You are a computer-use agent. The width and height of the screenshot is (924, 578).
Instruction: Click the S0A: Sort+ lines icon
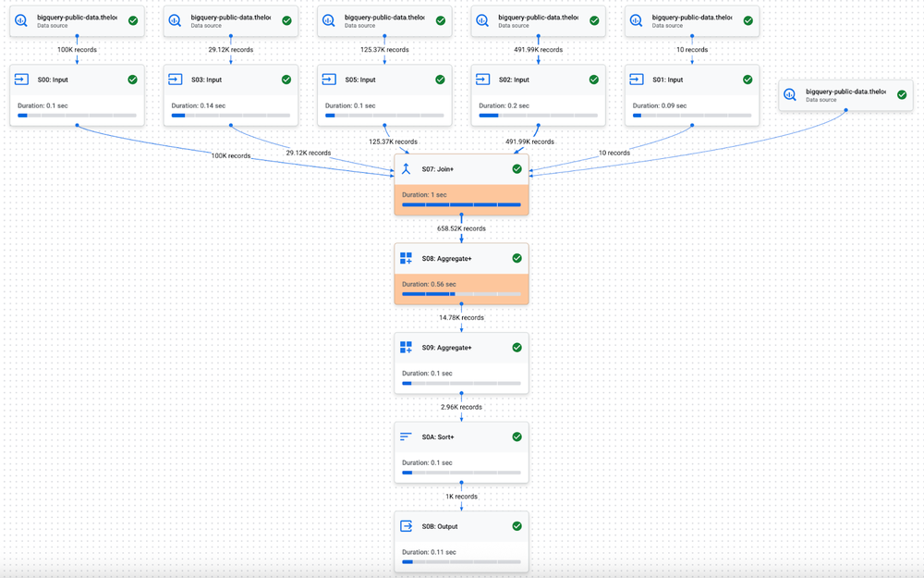(x=406, y=437)
